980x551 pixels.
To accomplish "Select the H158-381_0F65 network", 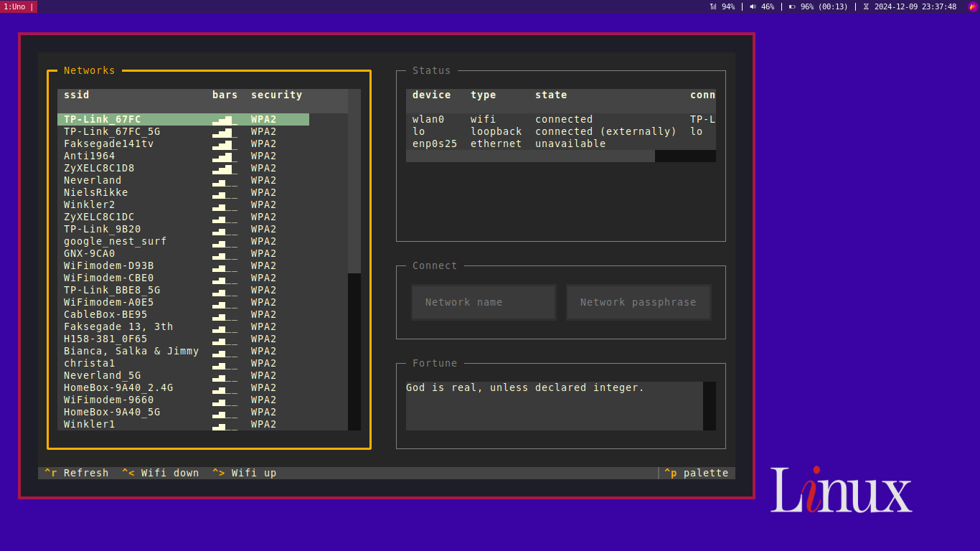I will (183, 339).
